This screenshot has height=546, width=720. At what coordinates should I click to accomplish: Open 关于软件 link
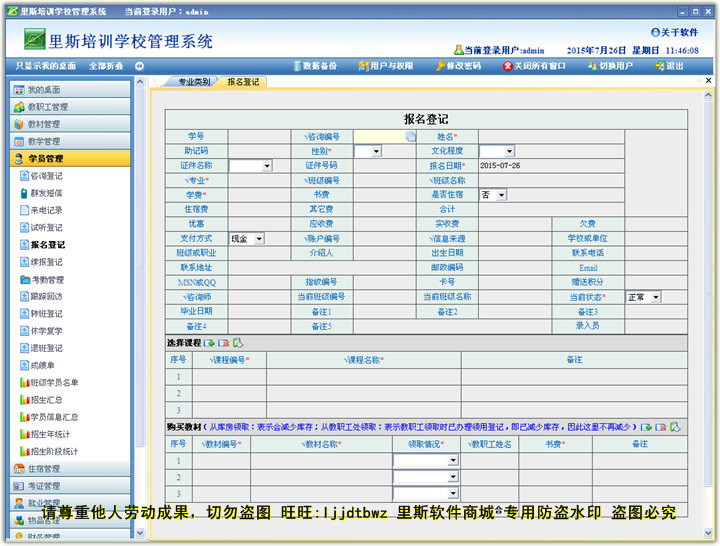tap(675, 32)
